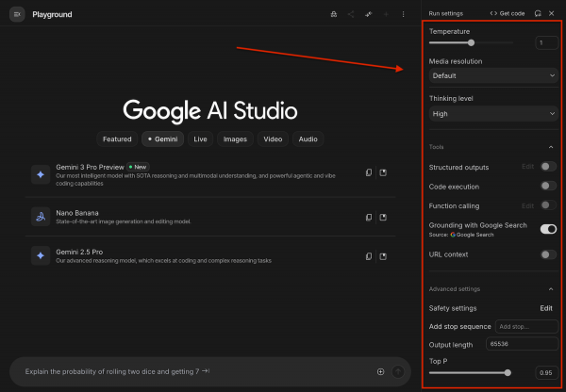This screenshot has width=566, height=392.
Task: Click the Add stop sequence input field
Action: click(x=527, y=326)
